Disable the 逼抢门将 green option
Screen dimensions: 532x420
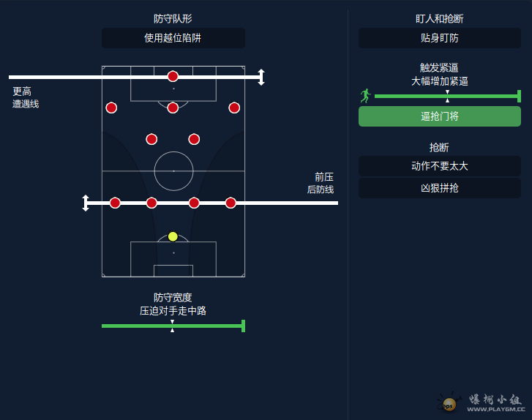point(439,116)
